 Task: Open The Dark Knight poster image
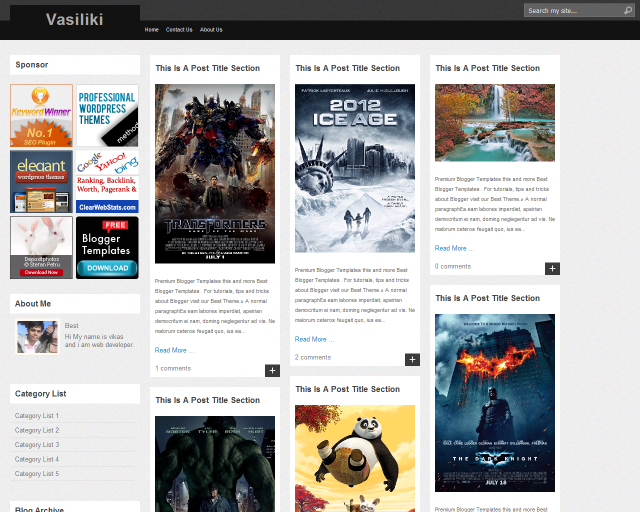click(x=495, y=403)
